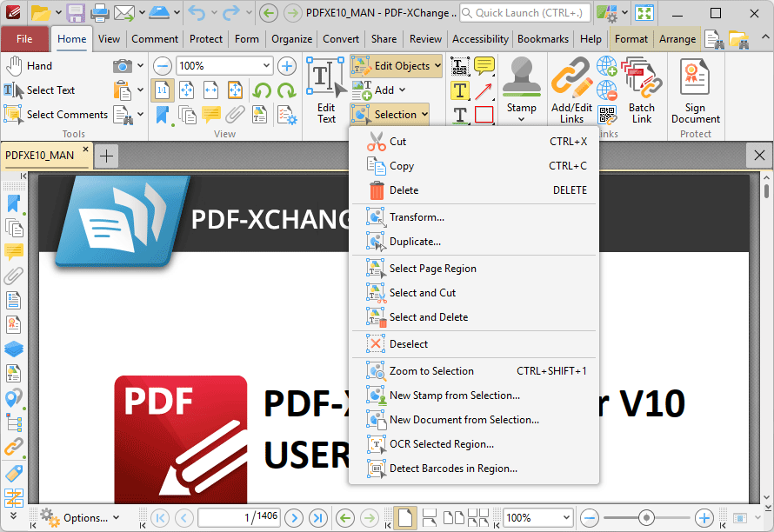The width and height of the screenshot is (774, 532).
Task: Open the File menu
Action: (24, 39)
